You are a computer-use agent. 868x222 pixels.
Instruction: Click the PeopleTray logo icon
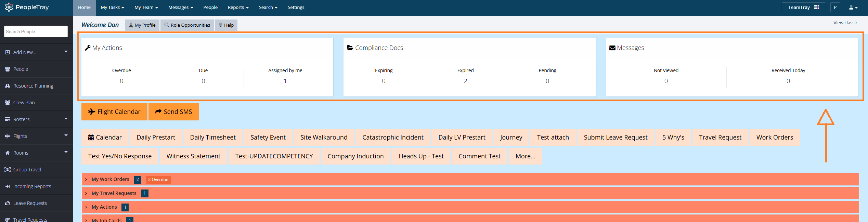9,7
